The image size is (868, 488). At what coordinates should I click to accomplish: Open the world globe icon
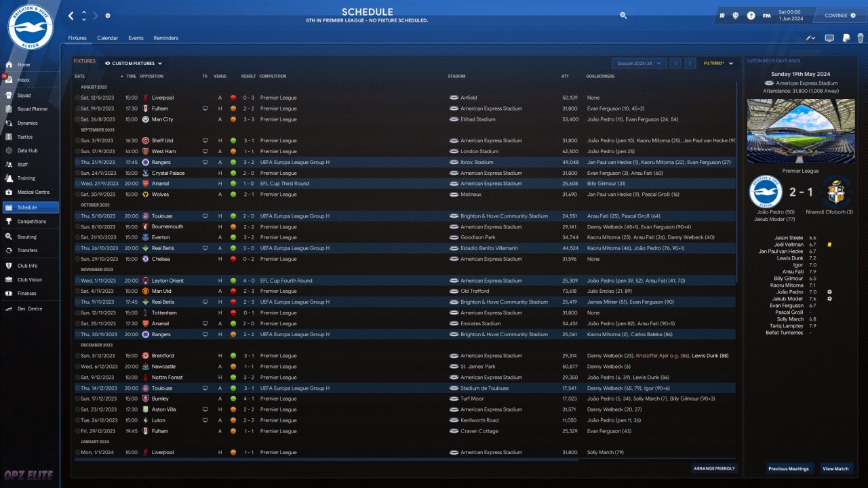(736, 16)
